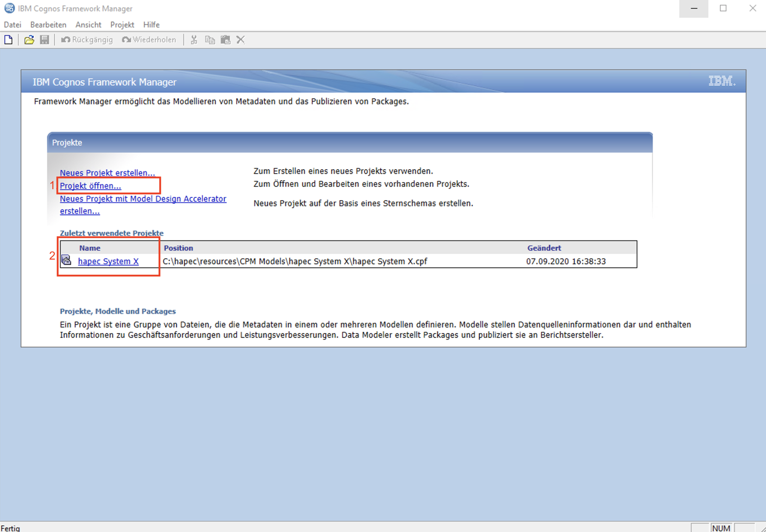Click the Delete X toolbar icon
Image resolution: width=766 pixels, height=532 pixels.
pyautogui.click(x=241, y=40)
